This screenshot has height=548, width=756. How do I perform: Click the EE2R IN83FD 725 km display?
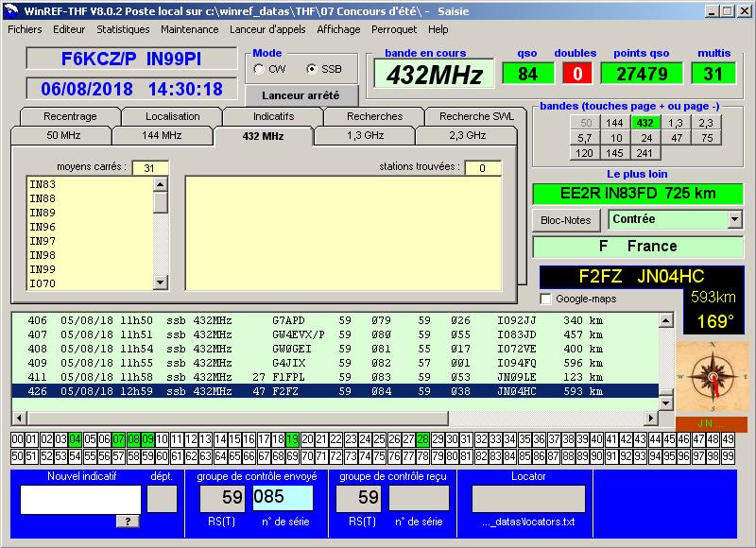(637, 194)
